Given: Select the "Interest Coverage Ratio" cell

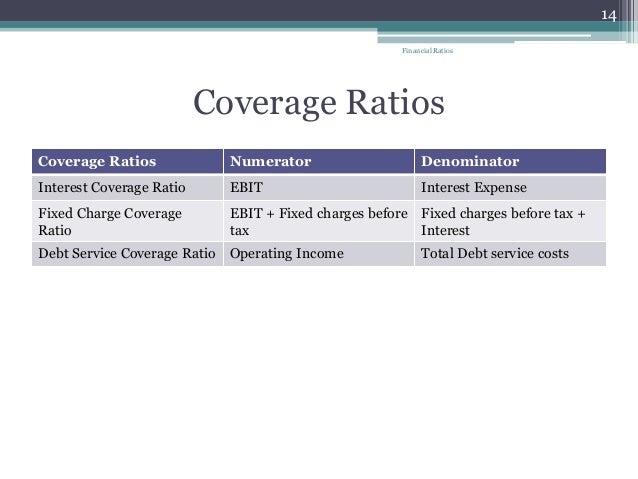Looking at the screenshot, I should [x=127, y=188].
